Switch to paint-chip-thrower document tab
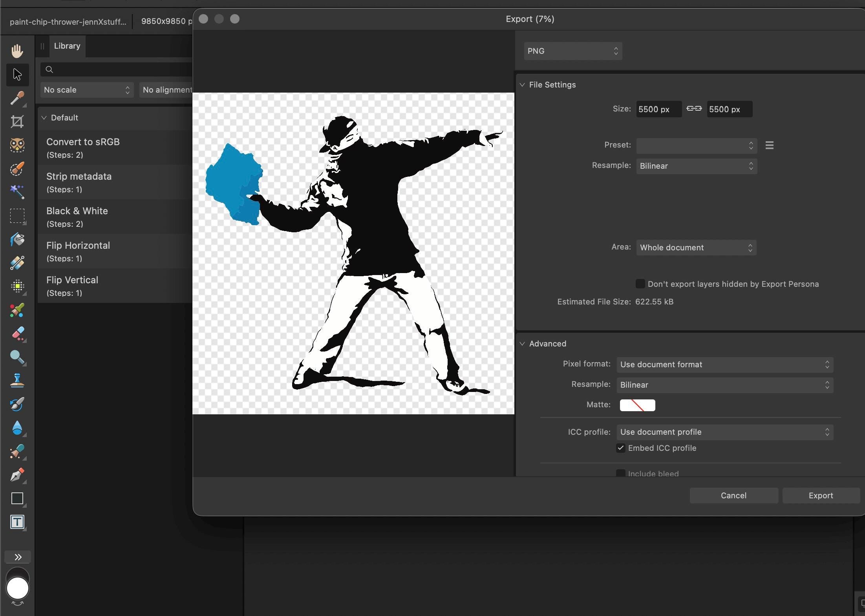865x616 pixels. pos(68,22)
